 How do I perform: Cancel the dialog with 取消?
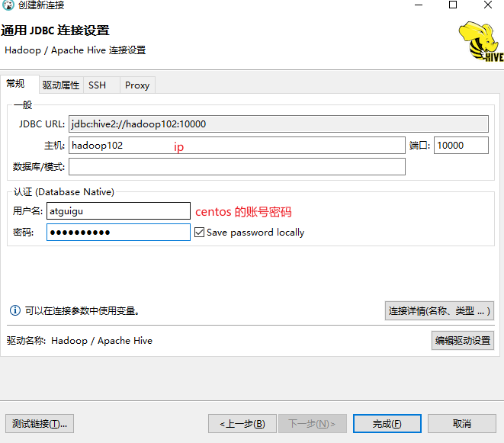(x=461, y=424)
